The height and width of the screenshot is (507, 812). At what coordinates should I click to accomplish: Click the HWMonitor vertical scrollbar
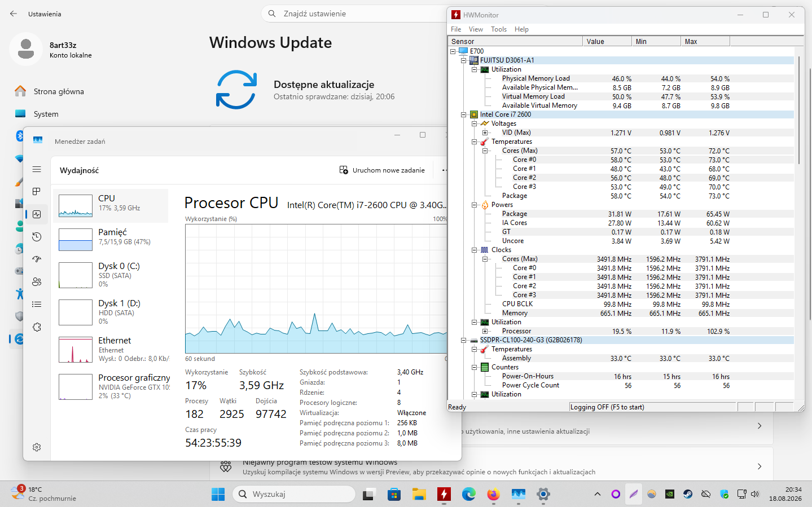pos(800,110)
